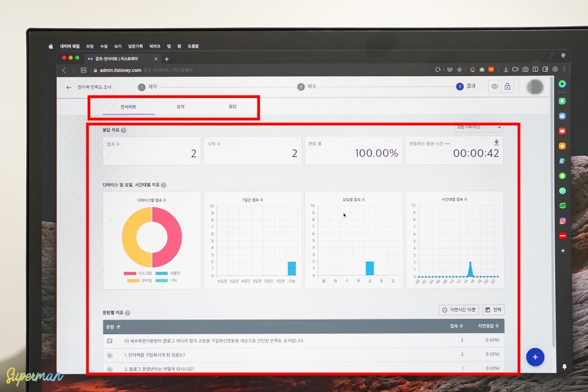
Task: Click the blue bar in 요일별 접속 수 chart
Action: [x=369, y=268]
